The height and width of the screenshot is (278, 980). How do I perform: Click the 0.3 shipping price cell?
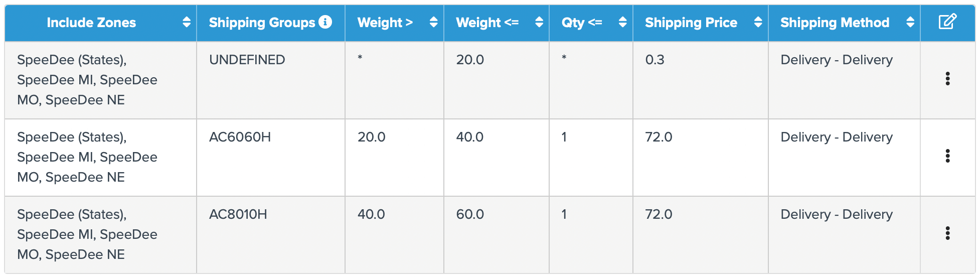click(x=655, y=60)
